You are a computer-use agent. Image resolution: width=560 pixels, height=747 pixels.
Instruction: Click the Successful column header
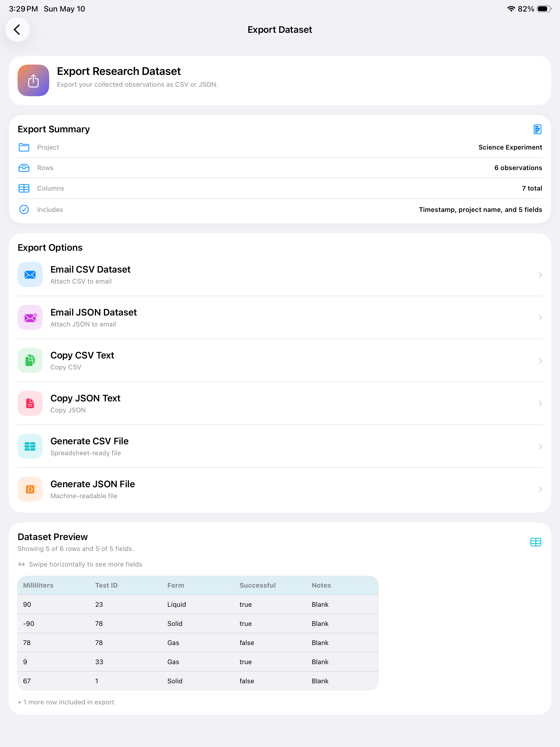click(257, 585)
